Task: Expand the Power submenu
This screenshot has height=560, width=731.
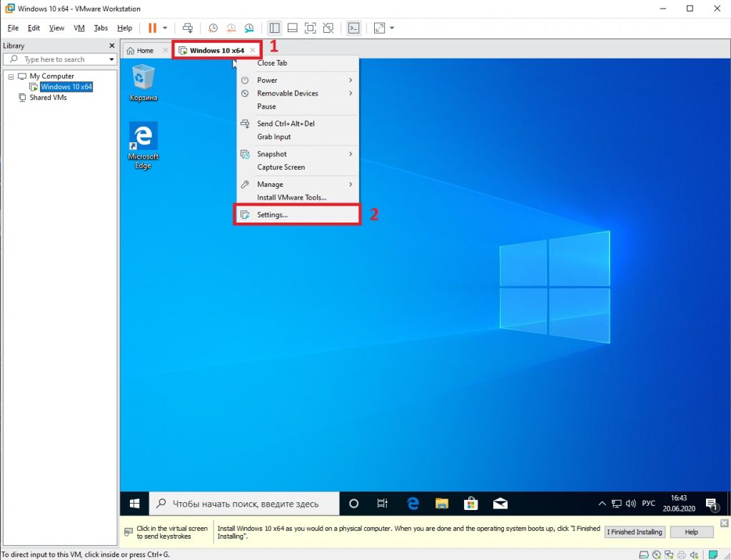Action: point(298,80)
